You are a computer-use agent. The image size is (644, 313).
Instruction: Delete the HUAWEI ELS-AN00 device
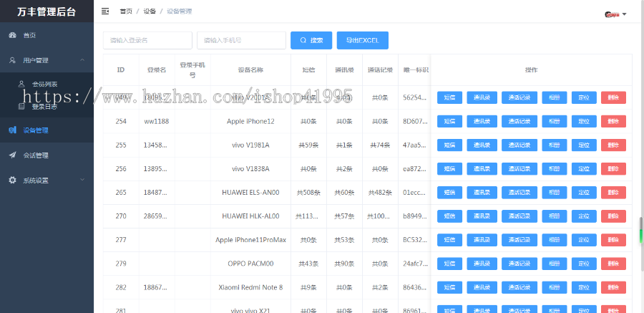pos(614,193)
